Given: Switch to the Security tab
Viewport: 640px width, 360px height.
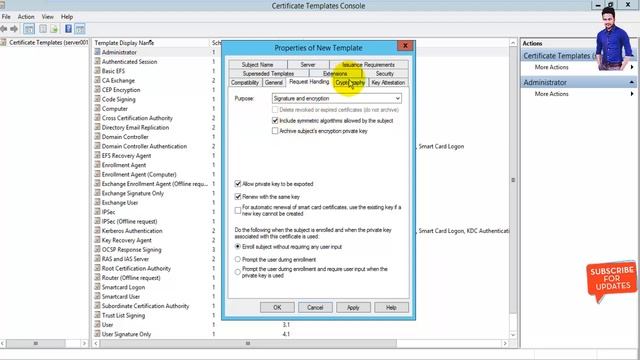Looking at the screenshot, I should [384, 73].
